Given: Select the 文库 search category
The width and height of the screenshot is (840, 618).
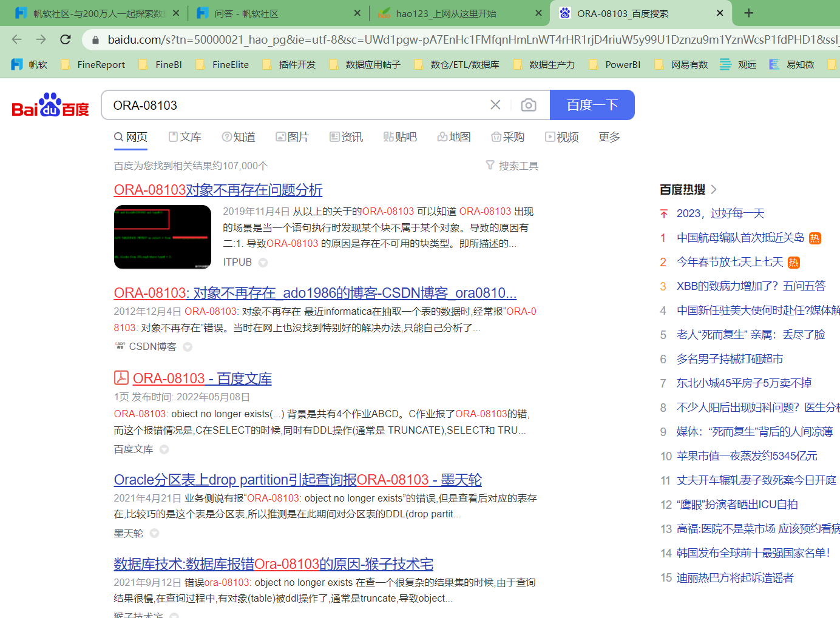Looking at the screenshot, I should coord(185,137).
